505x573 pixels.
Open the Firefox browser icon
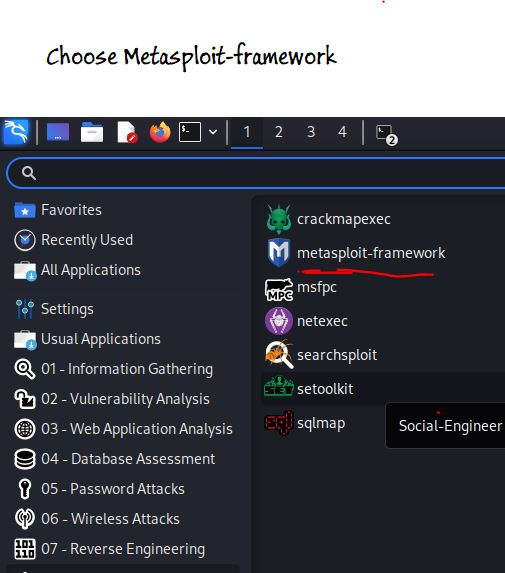click(x=160, y=132)
